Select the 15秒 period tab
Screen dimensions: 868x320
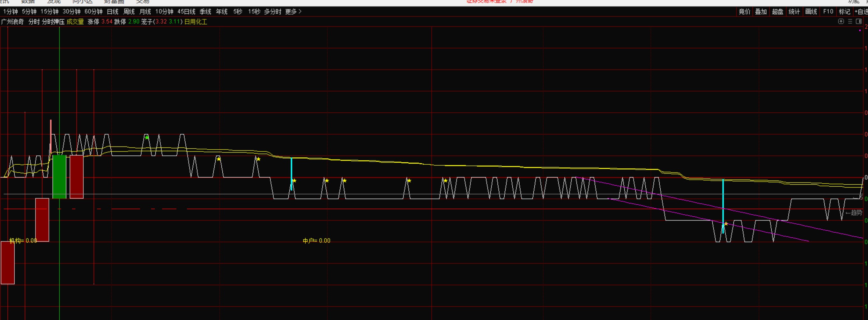click(254, 12)
